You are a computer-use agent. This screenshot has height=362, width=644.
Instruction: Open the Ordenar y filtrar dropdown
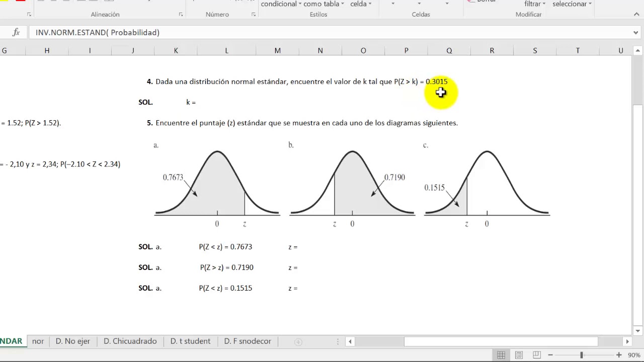click(x=535, y=4)
